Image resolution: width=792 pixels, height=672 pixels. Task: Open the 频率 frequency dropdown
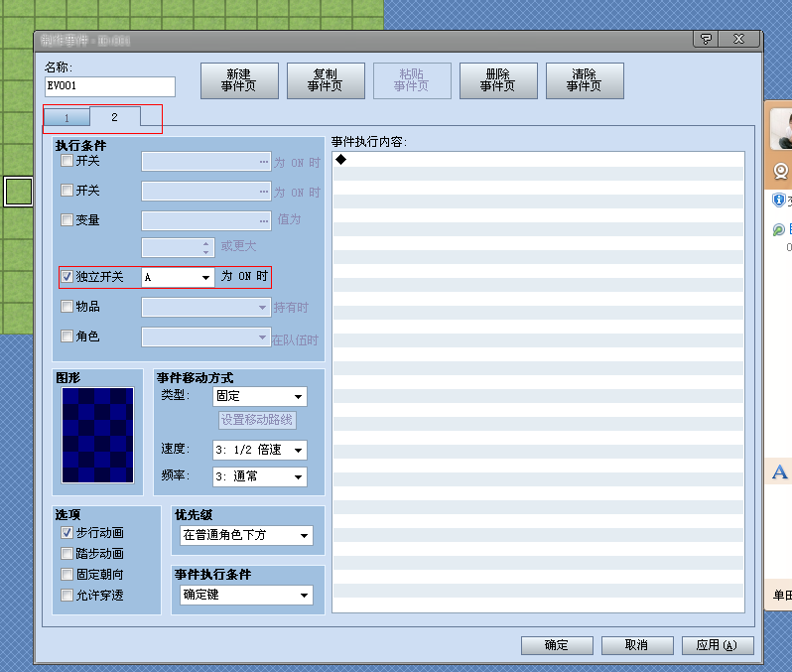coord(260,476)
